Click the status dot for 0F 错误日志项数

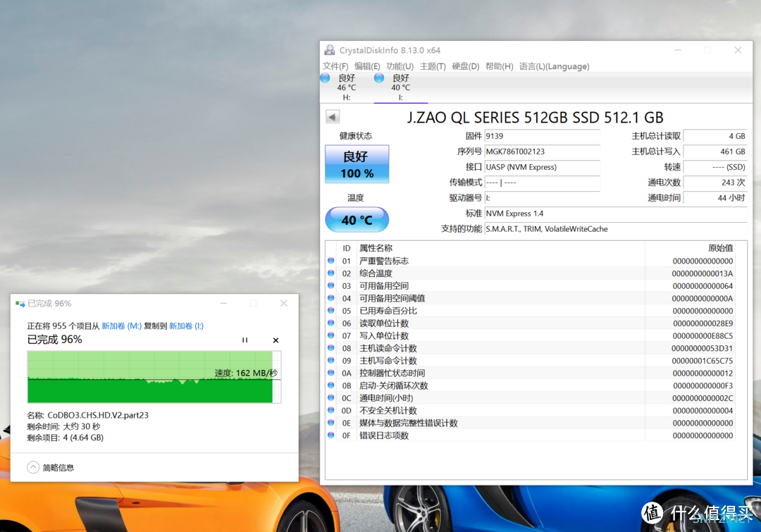pos(331,435)
